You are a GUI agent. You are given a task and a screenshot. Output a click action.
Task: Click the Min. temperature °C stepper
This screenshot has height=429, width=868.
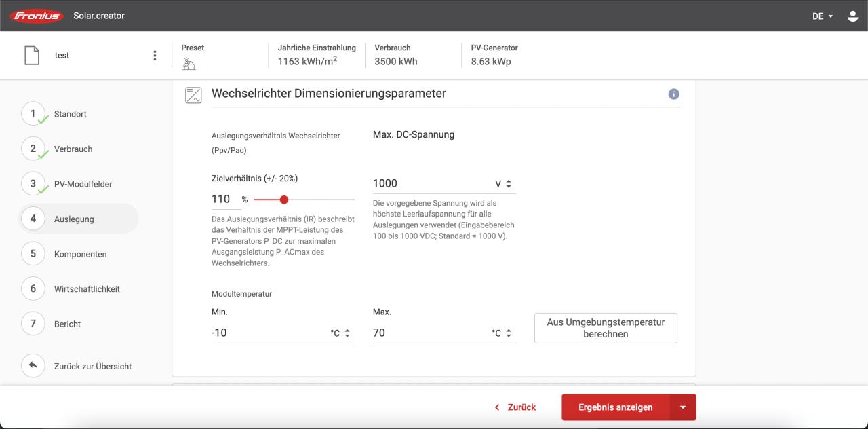pyautogui.click(x=347, y=333)
